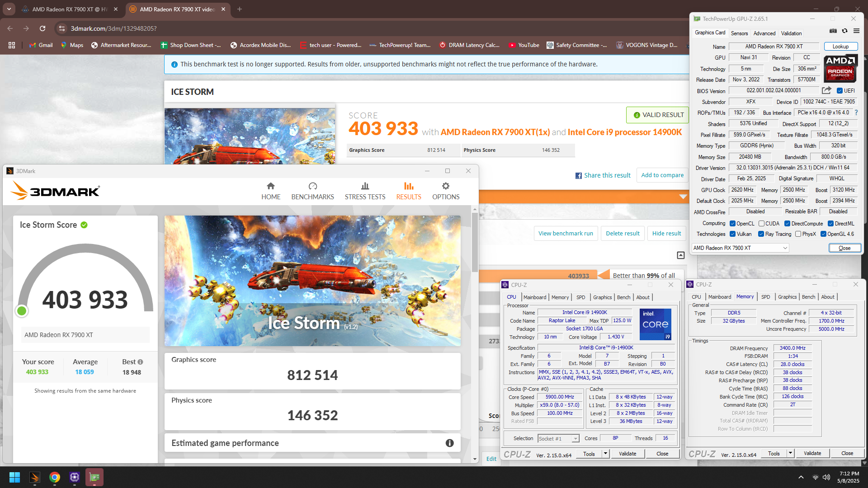Toggle the UEFI checkbox in GPU-Z

(x=840, y=91)
